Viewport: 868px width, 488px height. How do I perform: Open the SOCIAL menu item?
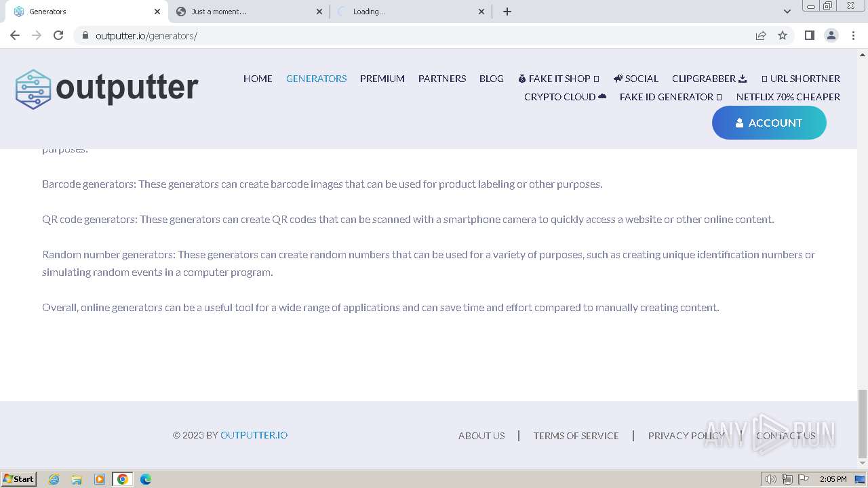(636, 79)
